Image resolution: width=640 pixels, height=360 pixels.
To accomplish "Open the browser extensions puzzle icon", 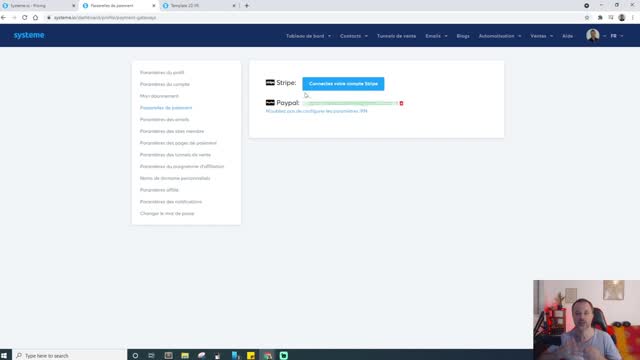I will pos(600,18).
